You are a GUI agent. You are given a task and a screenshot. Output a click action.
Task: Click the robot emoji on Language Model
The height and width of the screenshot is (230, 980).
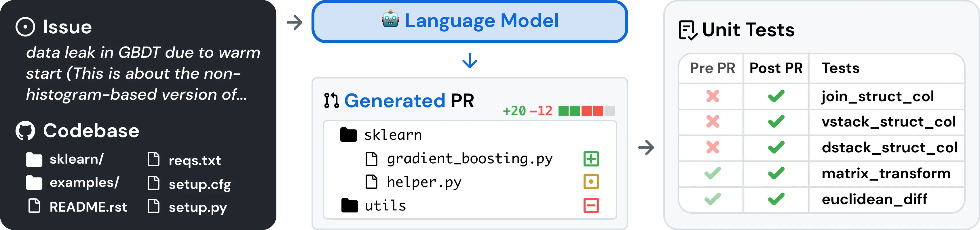tap(390, 19)
